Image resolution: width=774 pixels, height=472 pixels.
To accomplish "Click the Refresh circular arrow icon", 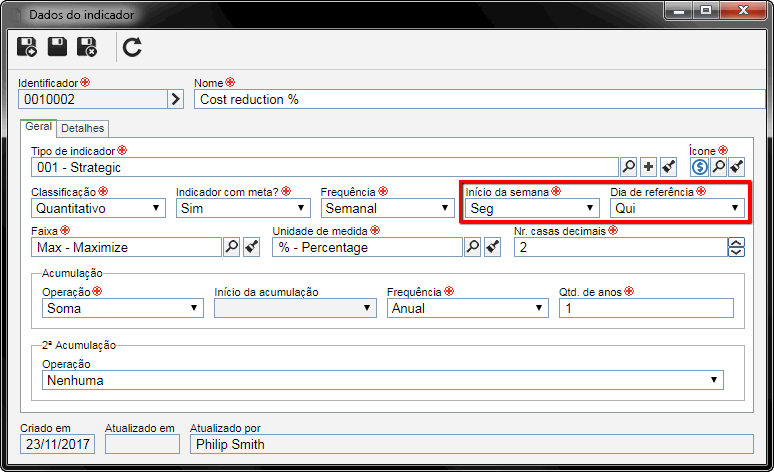I will point(132,47).
